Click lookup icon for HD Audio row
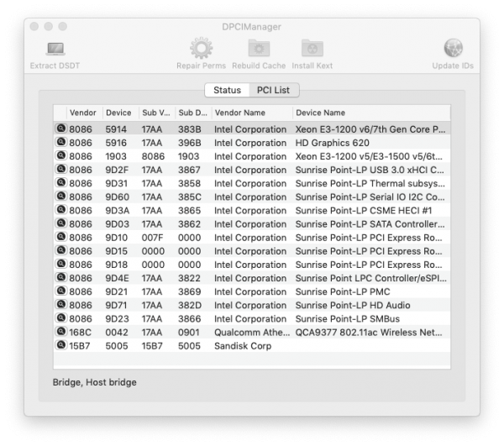 click(60, 304)
